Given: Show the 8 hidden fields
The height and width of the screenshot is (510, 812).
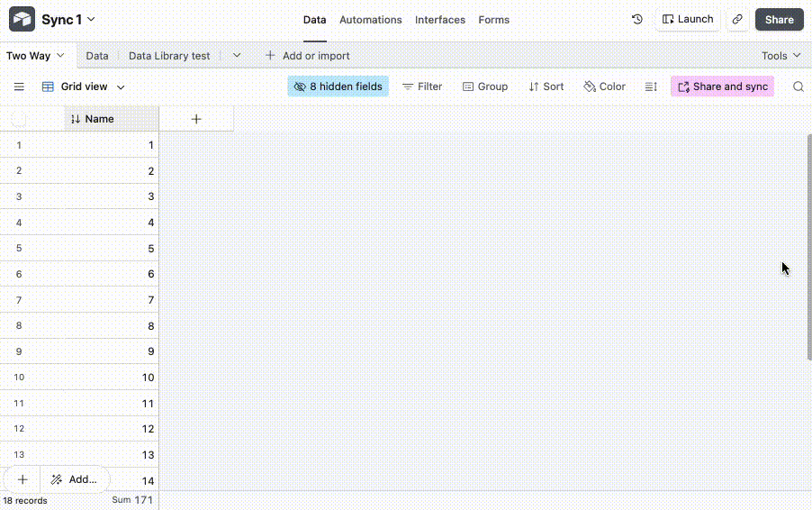Looking at the screenshot, I should (x=338, y=87).
